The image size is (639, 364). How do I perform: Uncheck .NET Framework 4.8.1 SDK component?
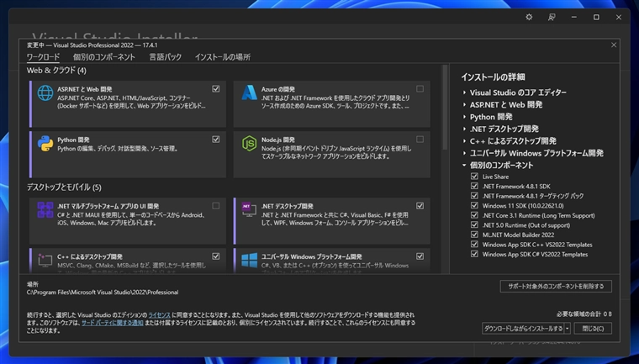pos(474,187)
